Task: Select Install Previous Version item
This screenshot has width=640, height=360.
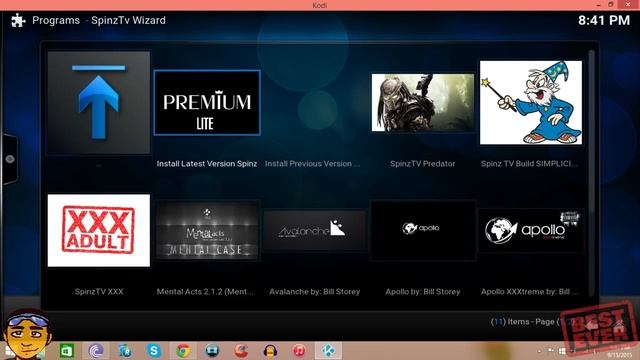Action: pos(313,164)
